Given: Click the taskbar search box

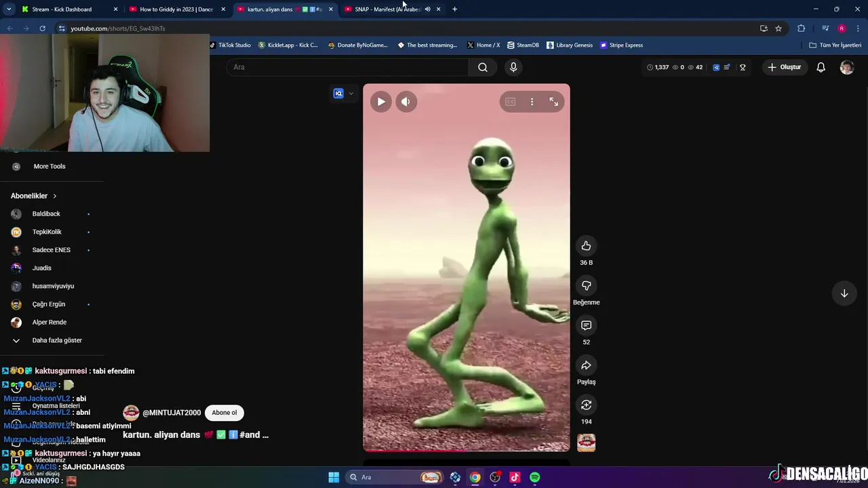Looking at the screenshot, I should (x=394, y=477).
